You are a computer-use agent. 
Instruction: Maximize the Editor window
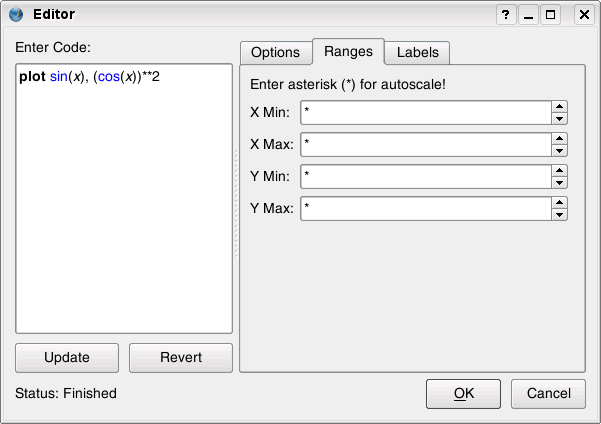coord(551,15)
